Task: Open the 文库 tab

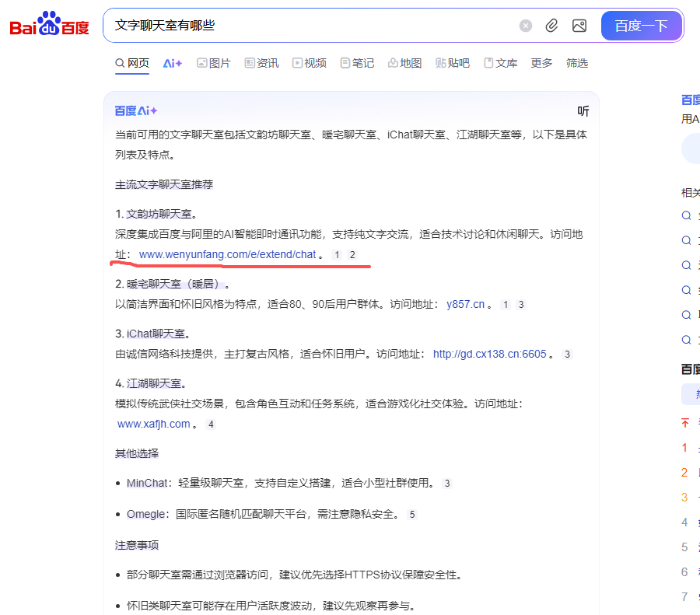Action: tap(501, 63)
